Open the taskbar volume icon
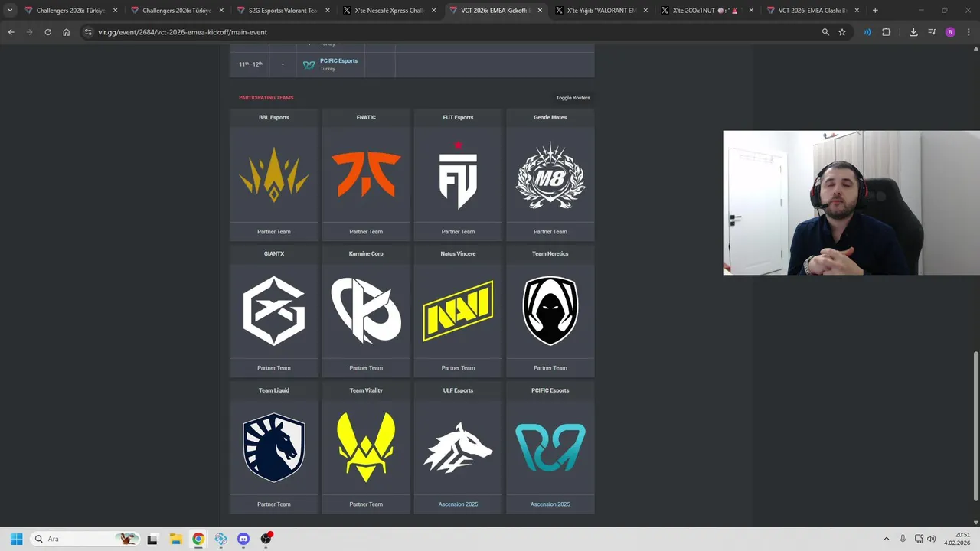Image resolution: width=980 pixels, height=551 pixels. (x=932, y=539)
